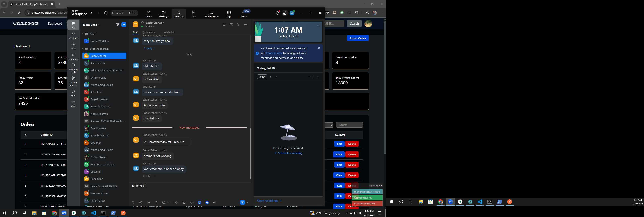Record a video message with camera icon
The width and height of the screenshot is (644, 217).
184,203
